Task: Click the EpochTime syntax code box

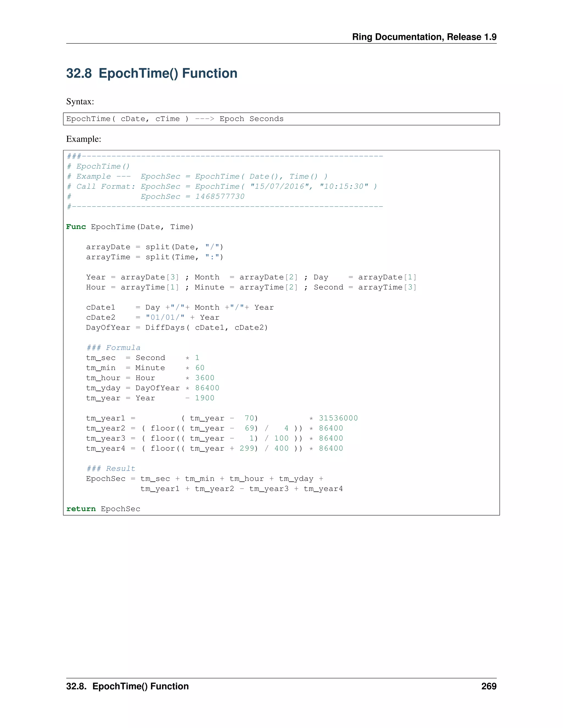Action: coord(281,119)
